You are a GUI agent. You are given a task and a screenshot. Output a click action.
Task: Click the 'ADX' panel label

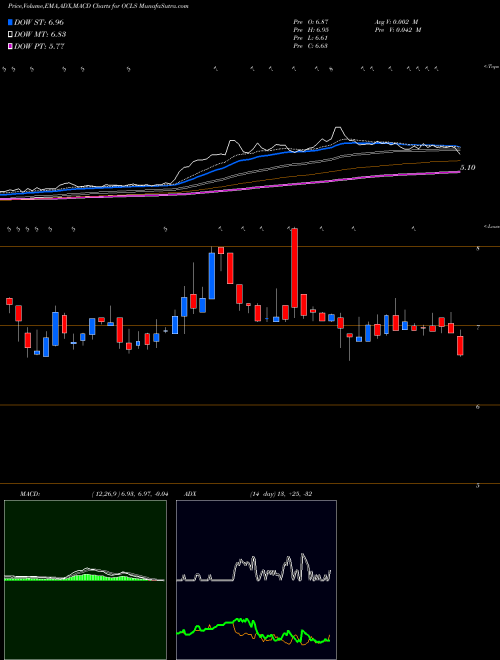click(x=191, y=494)
